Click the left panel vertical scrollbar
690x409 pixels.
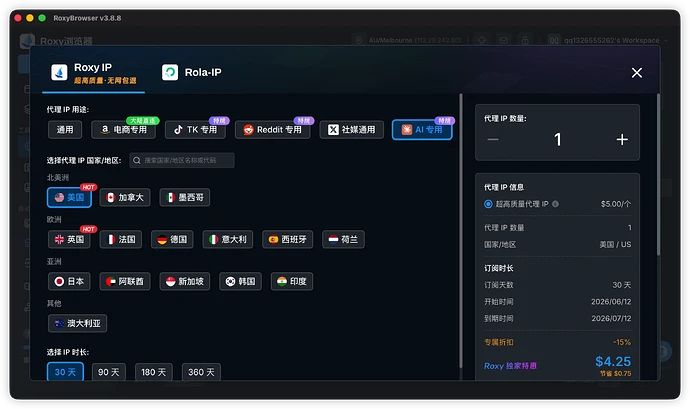(461, 231)
